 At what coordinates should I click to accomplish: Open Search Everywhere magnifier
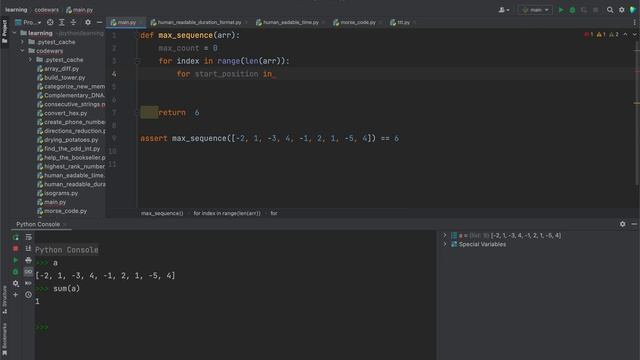coord(610,10)
